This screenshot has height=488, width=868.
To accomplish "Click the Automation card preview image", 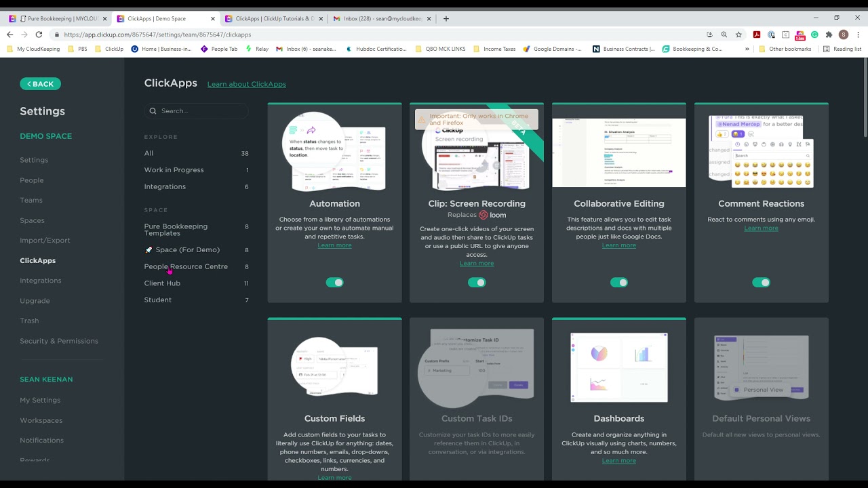I will point(334,151).
